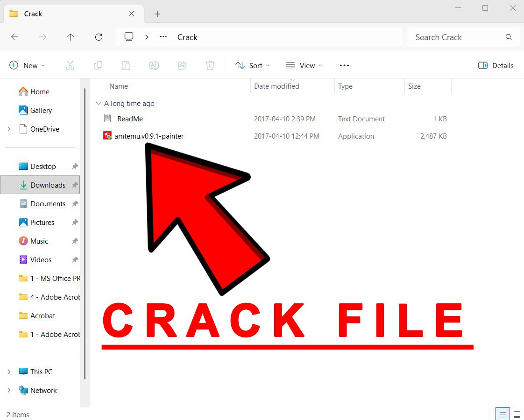This screenshot has height=420, width=524.
Task: Click the Cut scissors icon
Action: tap(70, 65)
